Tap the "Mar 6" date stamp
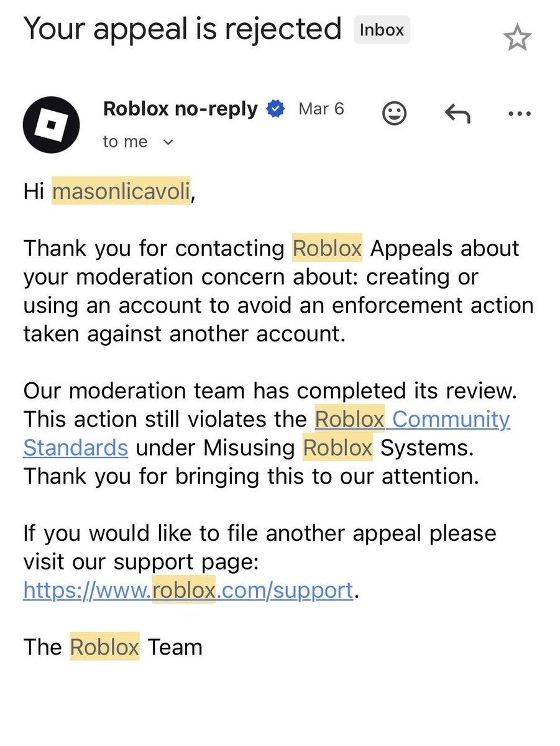 tap(321, 109)
